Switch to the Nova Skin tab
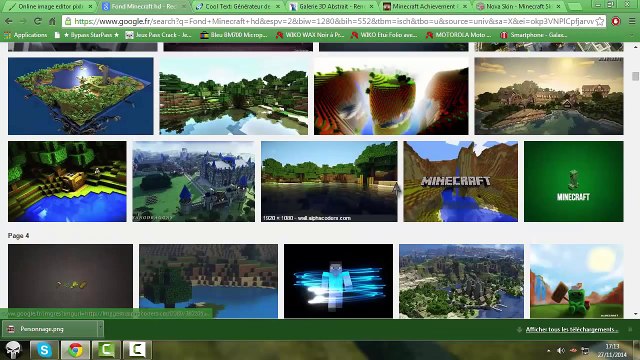The height and width of the screenshot is (360, 640). point(518,7)
